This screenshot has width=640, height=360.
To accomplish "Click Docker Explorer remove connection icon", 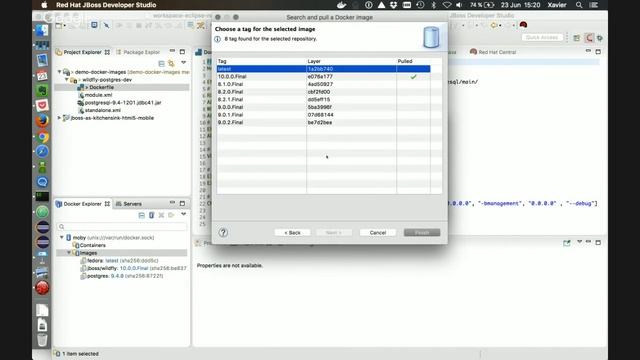I will [161, 215].
